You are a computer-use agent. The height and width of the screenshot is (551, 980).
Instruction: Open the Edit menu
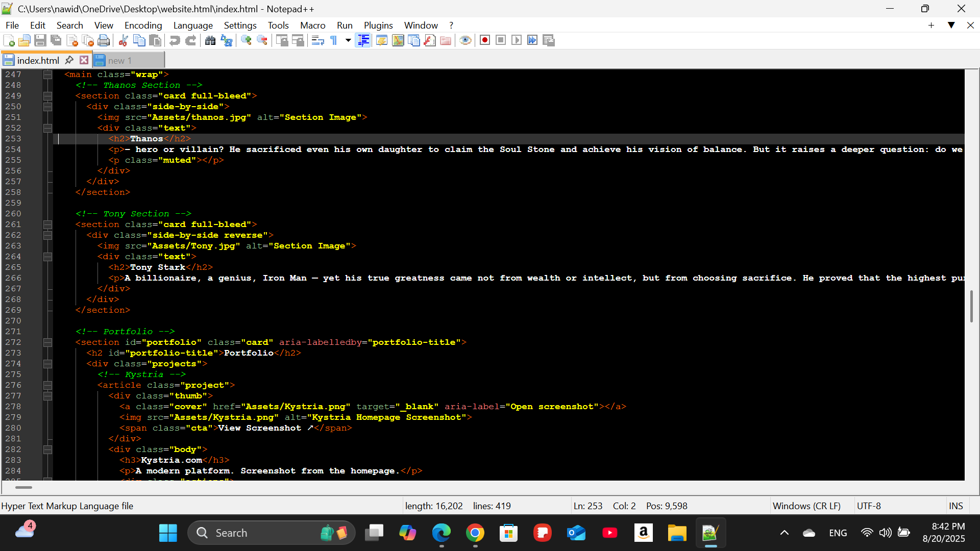point(38,25)
